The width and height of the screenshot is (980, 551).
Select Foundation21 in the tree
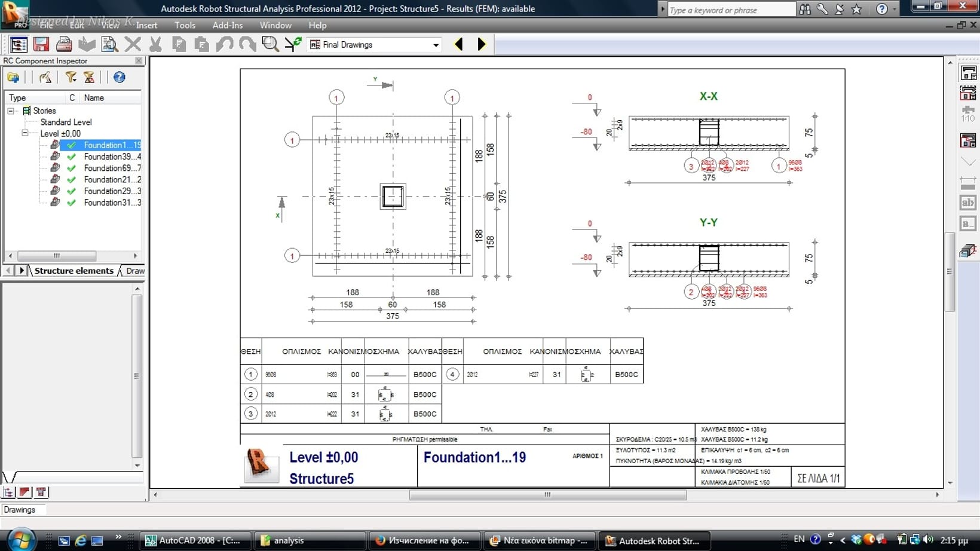112,179
